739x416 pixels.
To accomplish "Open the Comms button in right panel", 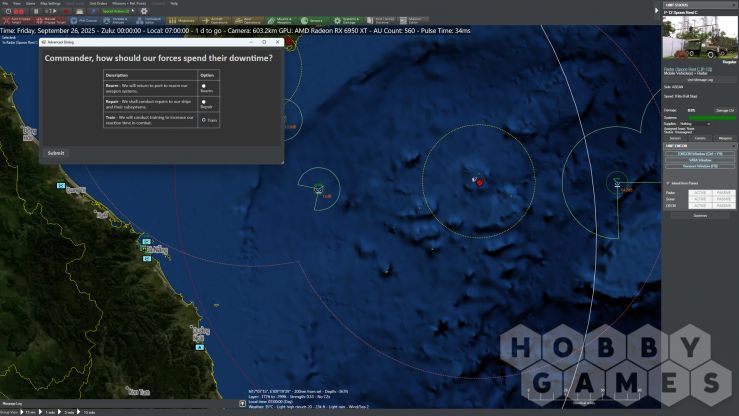I will coord(700,138).
